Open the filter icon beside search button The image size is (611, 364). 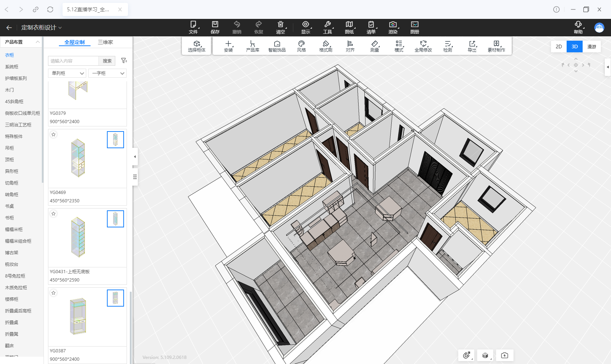point(124,61)
